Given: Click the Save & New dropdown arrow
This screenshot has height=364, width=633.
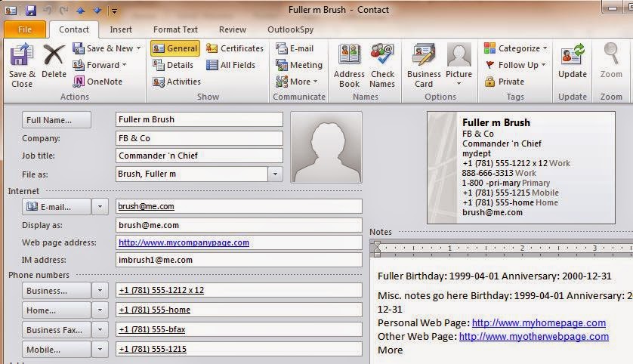Looking at the screenshot, I should pos(138,48).
